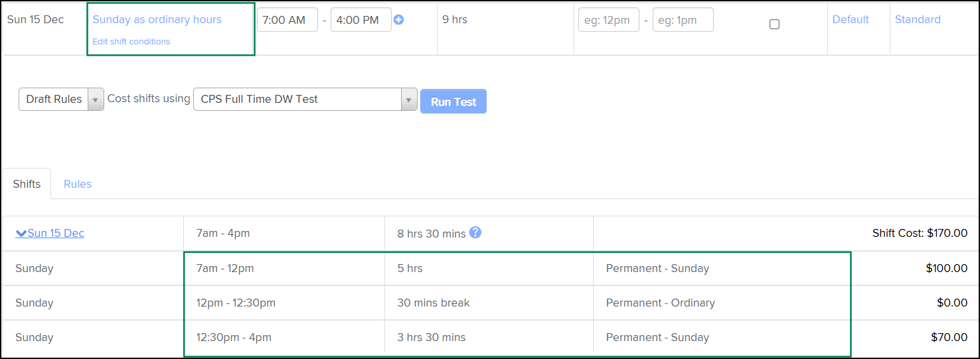This screenshot has height=359, width=980.
Task: Click the help question mark icon
Action: click(475, 232)
